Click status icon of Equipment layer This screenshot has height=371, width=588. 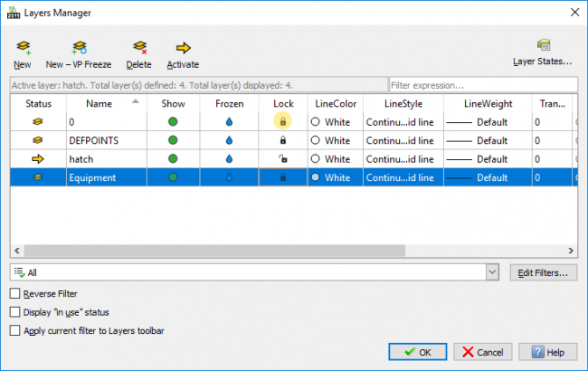38,177
